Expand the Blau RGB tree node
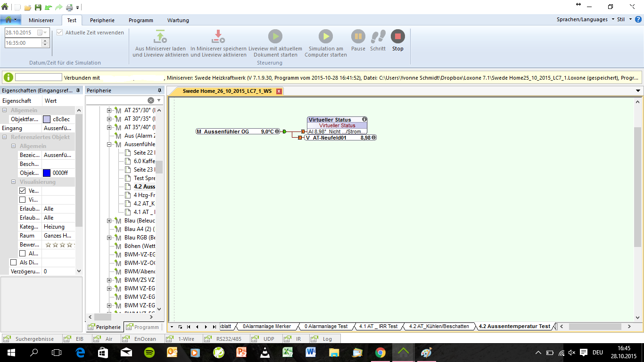Viewport: 644px width, 362px height. (x=109, y=238)
